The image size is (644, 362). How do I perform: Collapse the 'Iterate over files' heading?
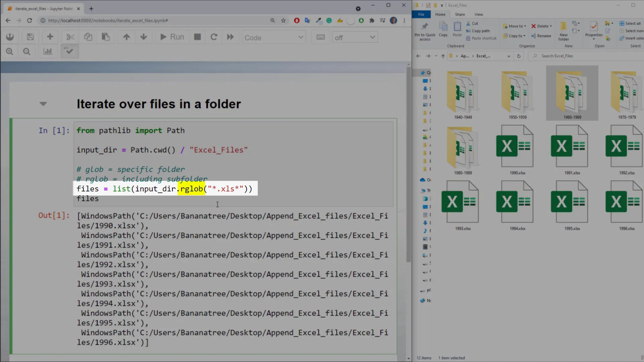click(43, 104)
